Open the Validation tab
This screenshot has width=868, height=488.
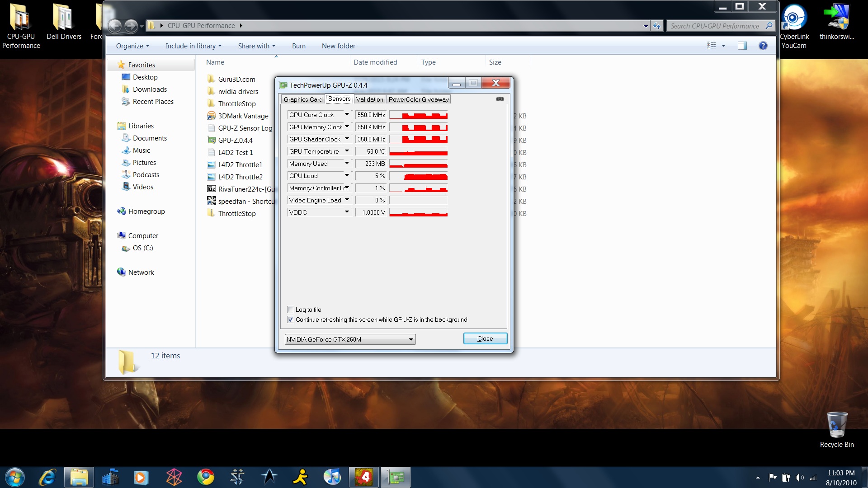[x=369, y=99]
